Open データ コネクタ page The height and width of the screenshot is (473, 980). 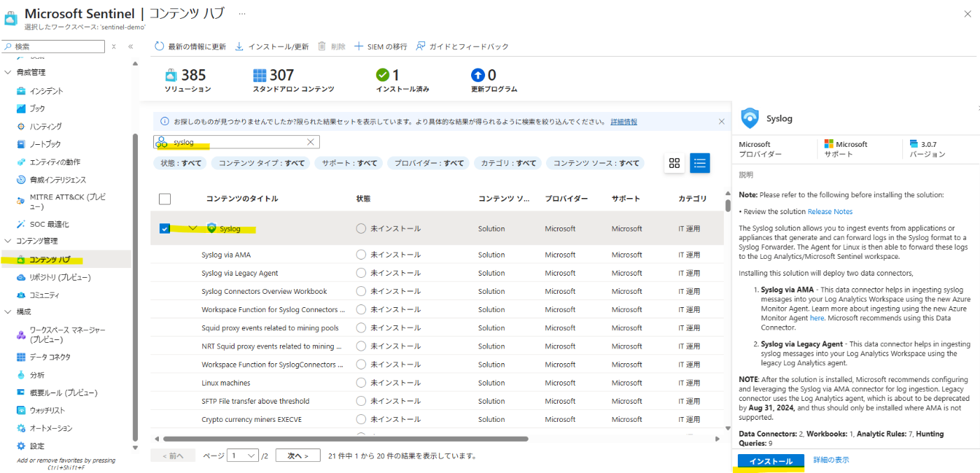pos(50,358)
